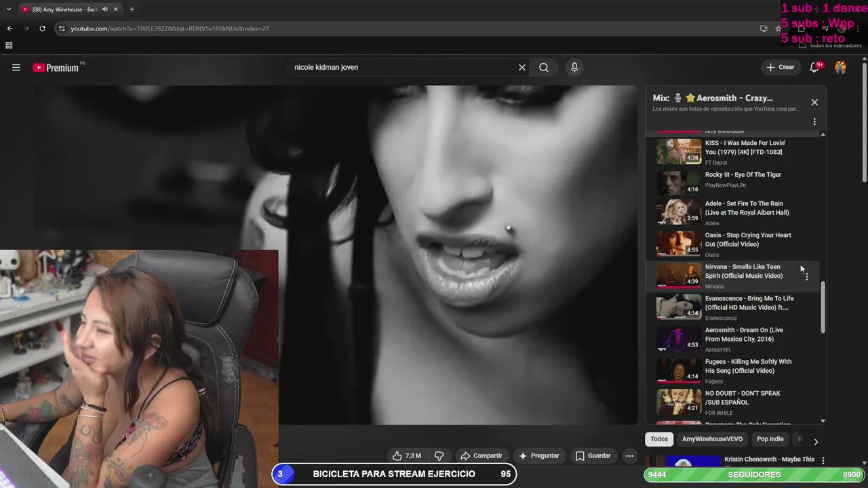Show more filter chips with right chevron
The width and height of the screenshot is (868, 488).
point(816,442)
